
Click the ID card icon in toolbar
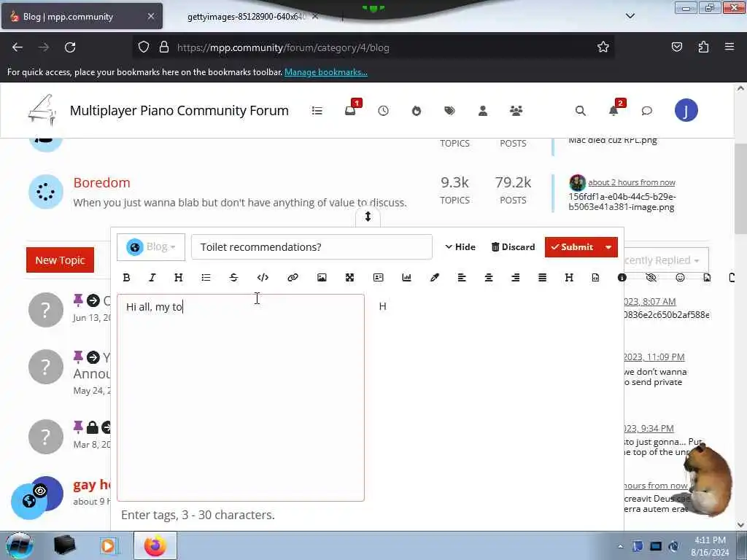tap(379, 278)
